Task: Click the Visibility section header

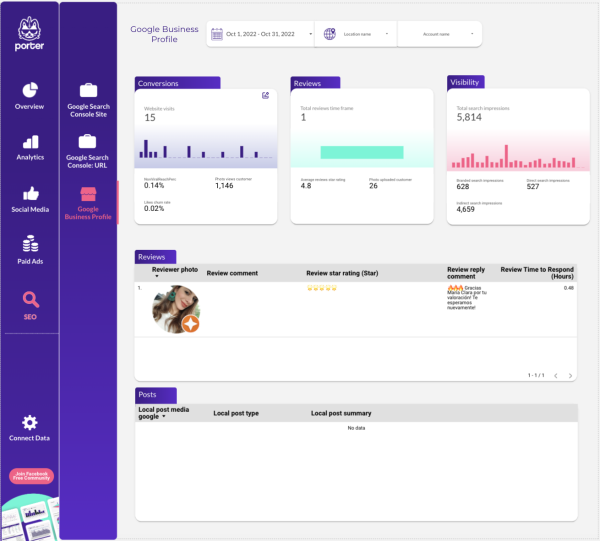Action: pos(466,82)
